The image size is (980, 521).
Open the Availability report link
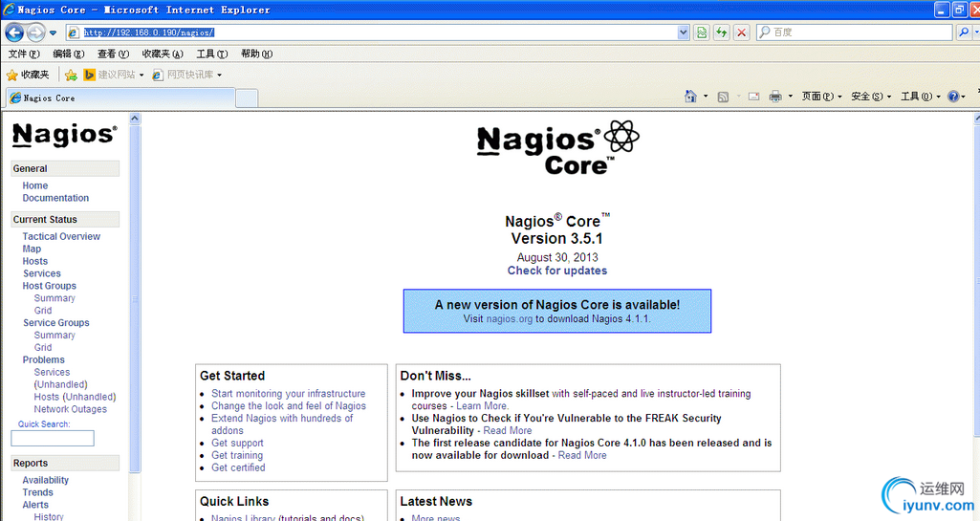(46, 481)
